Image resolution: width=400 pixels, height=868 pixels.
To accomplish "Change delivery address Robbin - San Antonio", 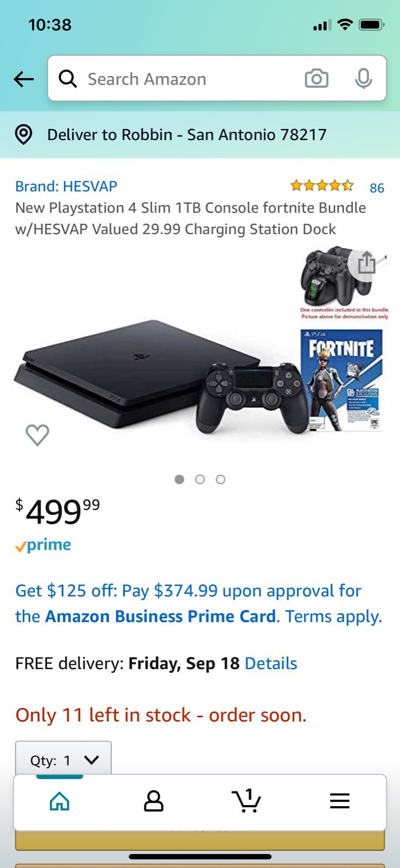I will point(187,135).
